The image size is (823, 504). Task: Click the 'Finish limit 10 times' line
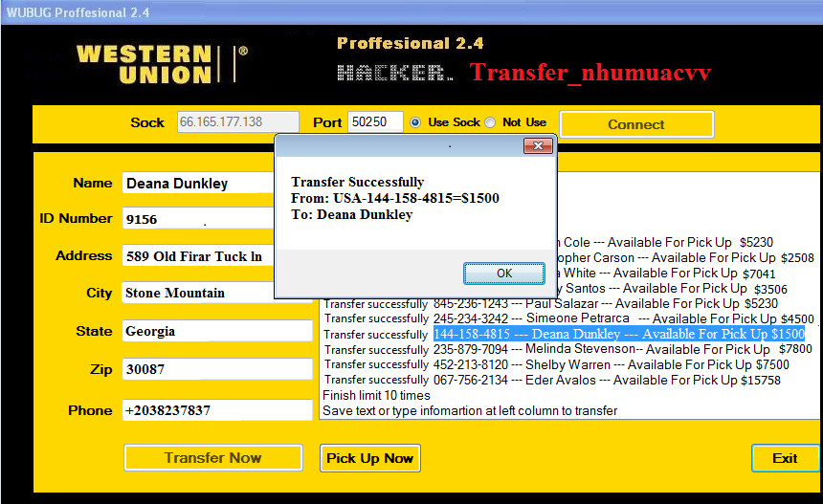pos(376,395)
